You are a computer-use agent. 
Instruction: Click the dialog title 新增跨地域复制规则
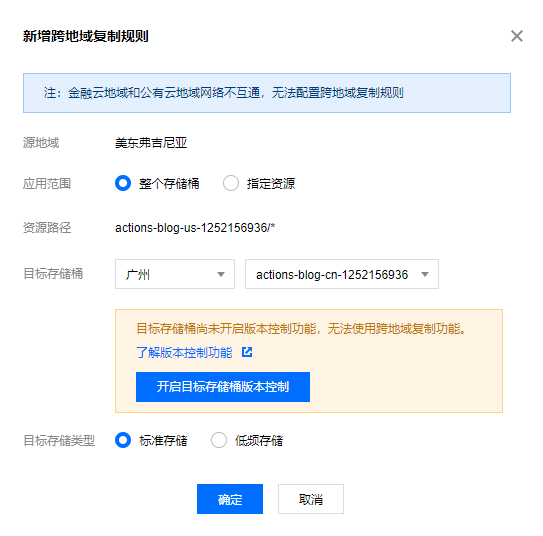[x=86, y=36]
